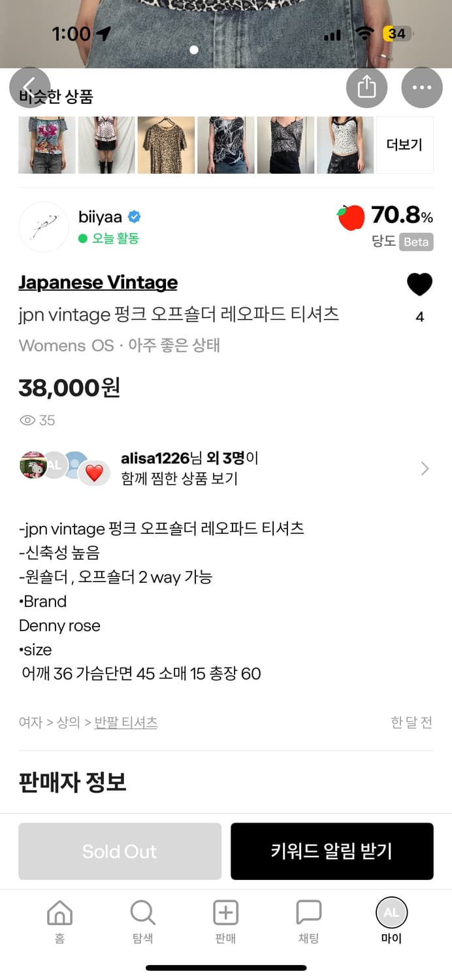Tap the greyed-out Sold Out button
This screenshot has width=452, height=980.
[120, 851]
